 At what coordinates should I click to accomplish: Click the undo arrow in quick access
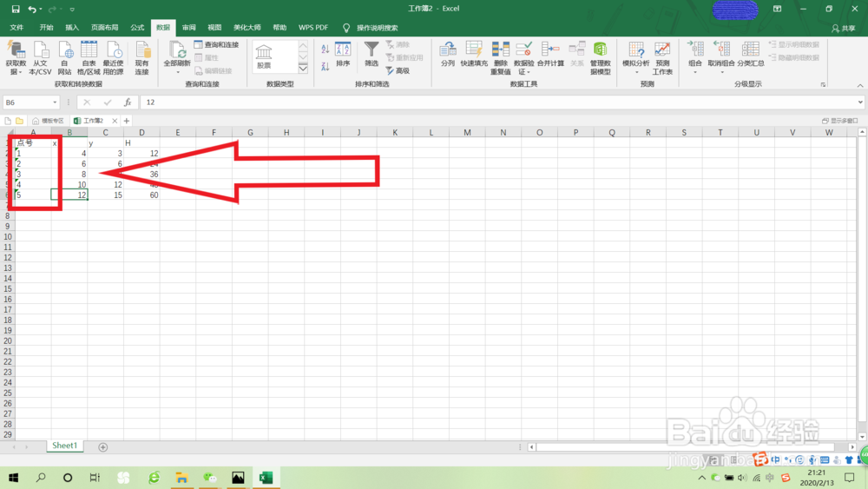tap(32, 9)
